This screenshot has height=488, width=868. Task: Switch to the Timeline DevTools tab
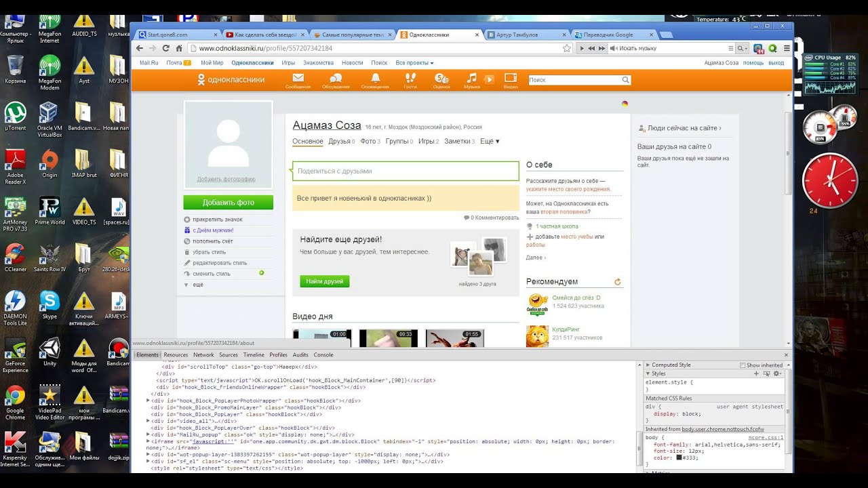click(254, 354)
